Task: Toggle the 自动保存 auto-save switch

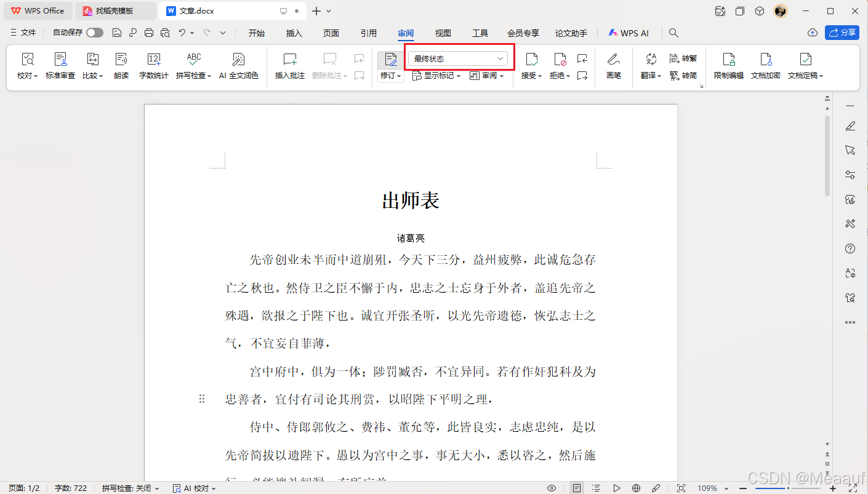Action: [94, 33]
